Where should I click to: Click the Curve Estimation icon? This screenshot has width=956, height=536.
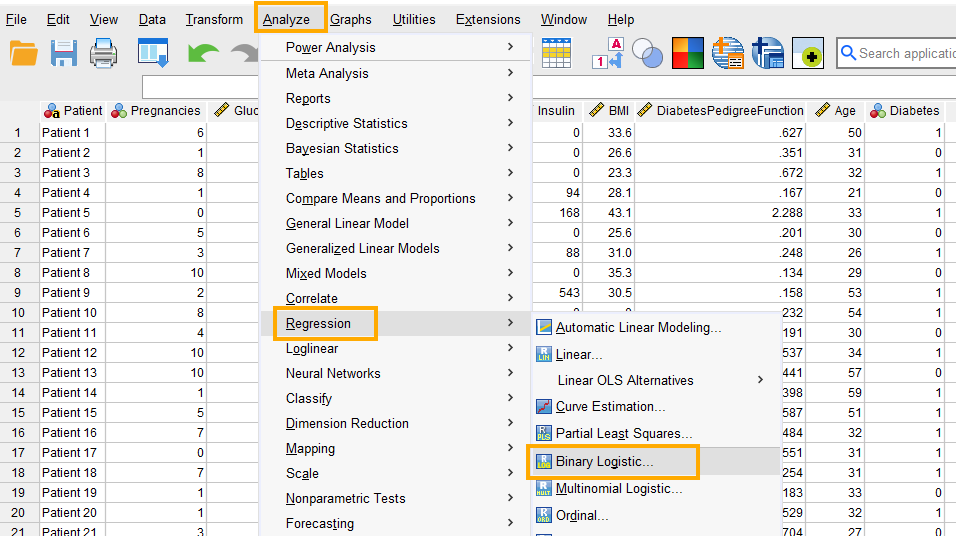tap(544, 406)
